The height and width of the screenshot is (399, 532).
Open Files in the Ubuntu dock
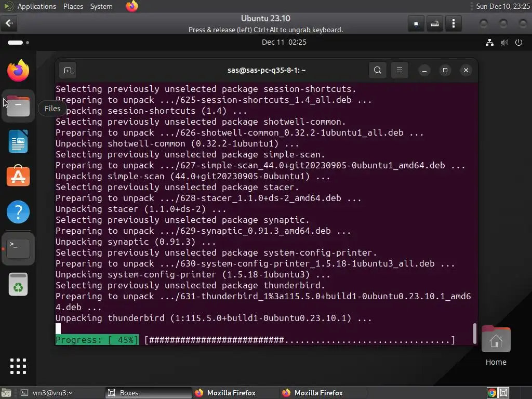18,106
